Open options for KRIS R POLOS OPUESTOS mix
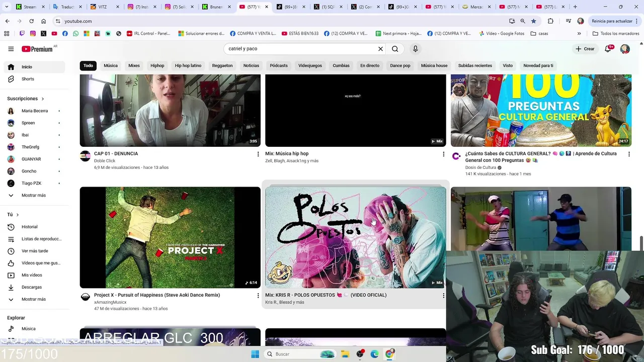The height and width of the screenshot is (362, 644). point(443,296)
